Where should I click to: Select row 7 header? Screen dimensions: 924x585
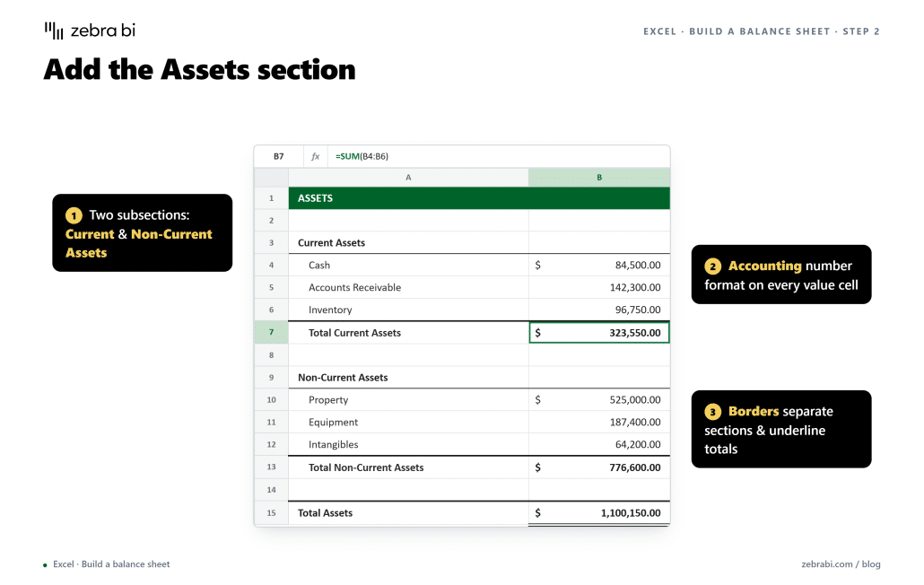(271, 332)
